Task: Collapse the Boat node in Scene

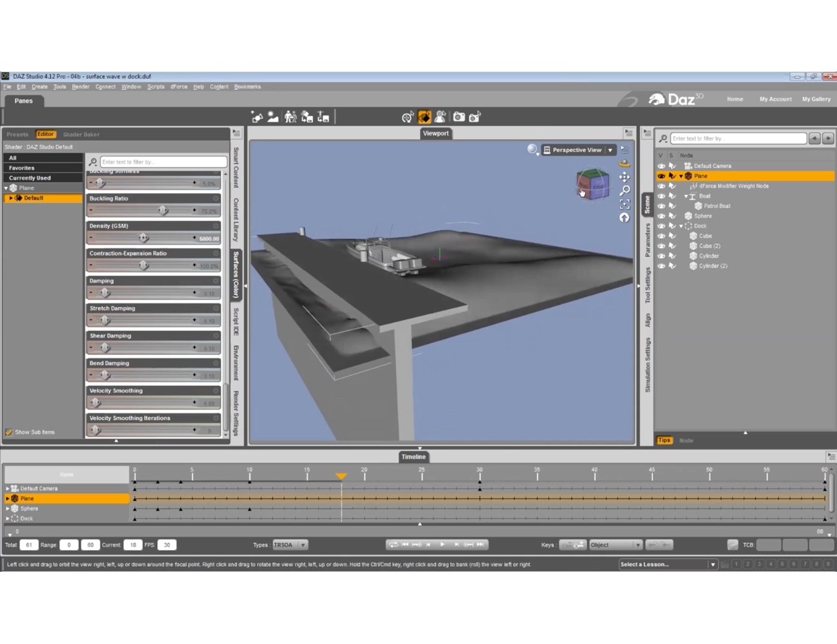Action: [686, 196]
